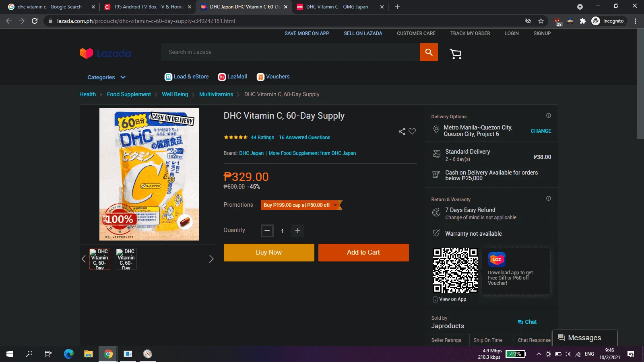Image resolution: width=644 pixels, height=362 pixels.
Task: Open Windows notification center
Action: (x=631, y=354)
